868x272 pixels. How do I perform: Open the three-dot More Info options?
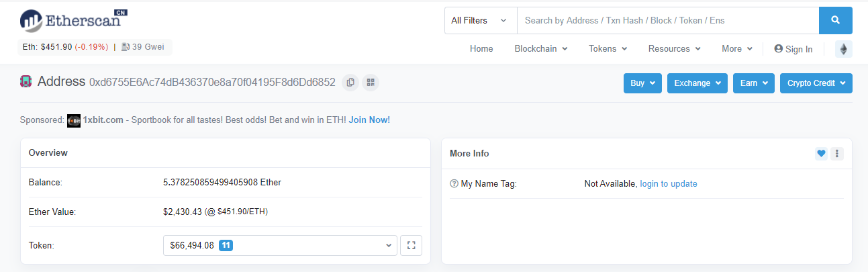(x=836, y=154)
